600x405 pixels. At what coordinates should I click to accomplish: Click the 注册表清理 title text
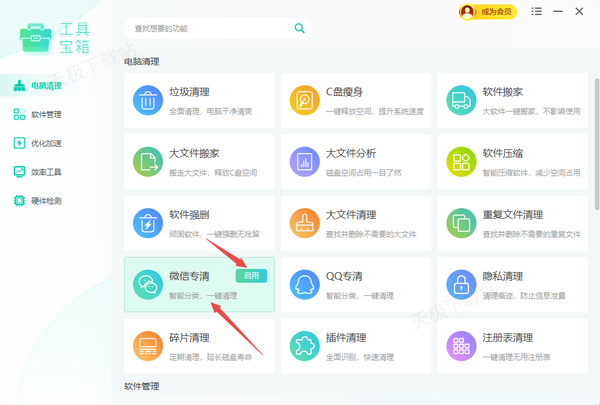pyautogui.click(x=507, y=338)
